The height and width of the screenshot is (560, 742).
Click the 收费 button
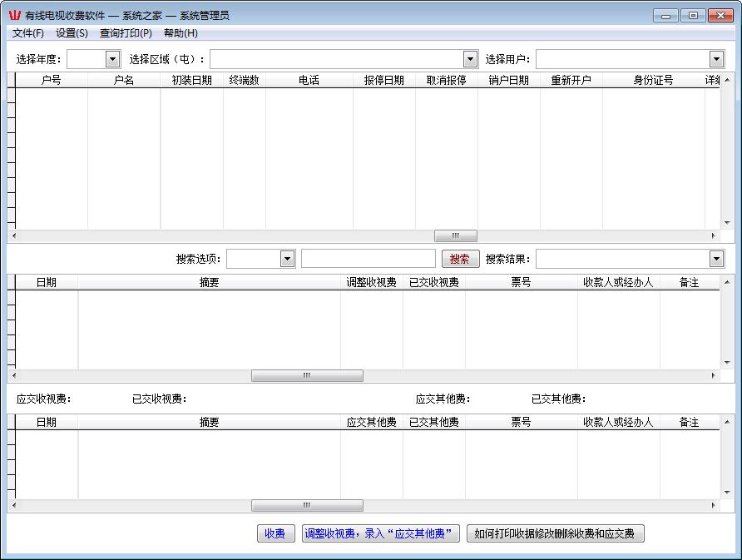pyautogui.click(x=276, y=533)
